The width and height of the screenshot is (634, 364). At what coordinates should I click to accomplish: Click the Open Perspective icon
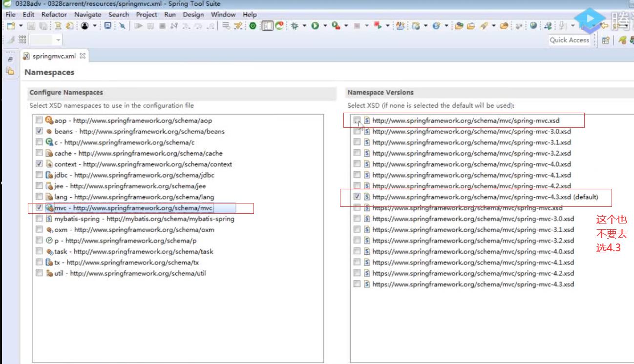pyautogui.click(x=606, y=40)
